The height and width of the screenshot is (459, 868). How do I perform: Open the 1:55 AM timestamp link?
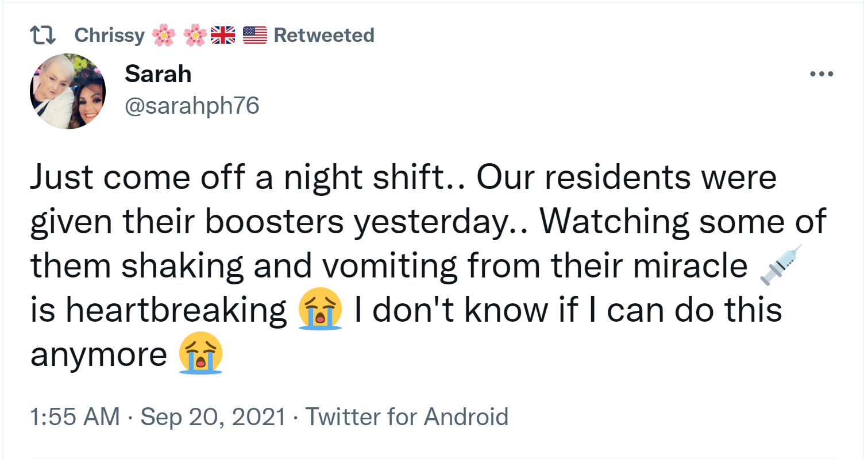(x=75, y=416)
